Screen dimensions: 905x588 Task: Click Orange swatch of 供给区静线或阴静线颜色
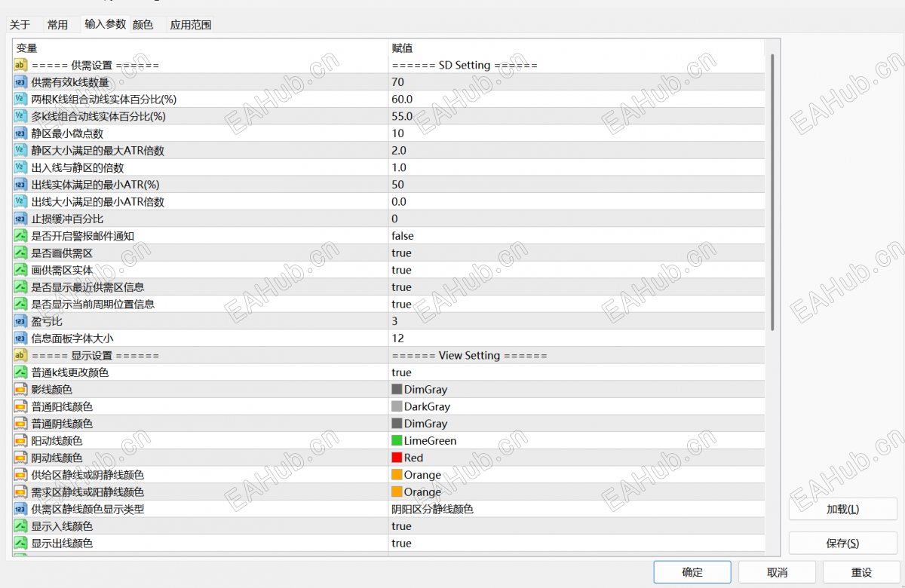click(x=397, y=475)
